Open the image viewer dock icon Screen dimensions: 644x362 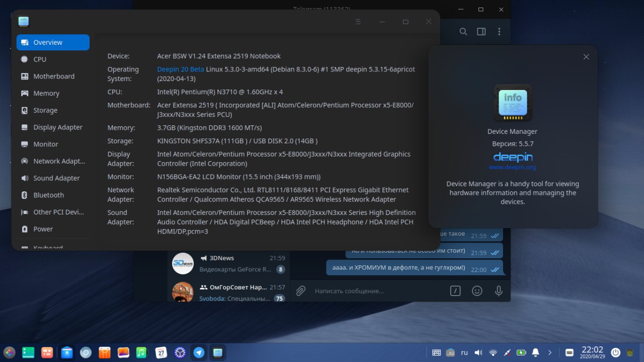pyautogui.click(x=124, y=352)
